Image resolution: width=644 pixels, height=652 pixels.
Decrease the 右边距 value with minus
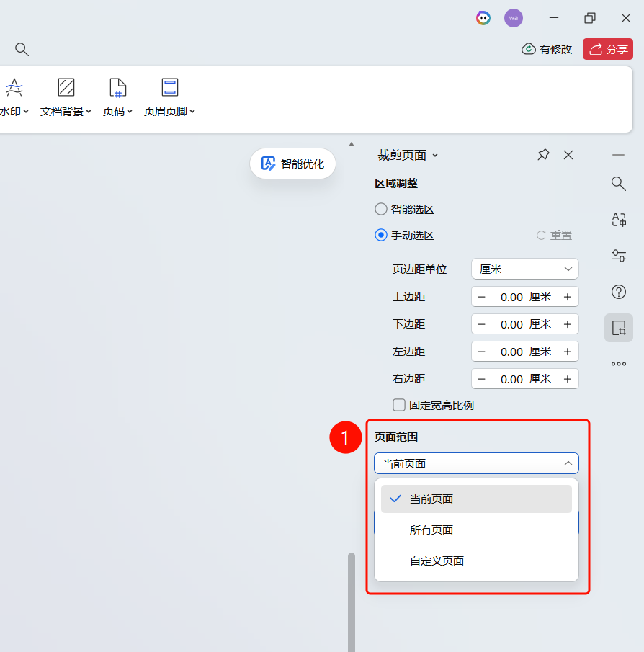[x=481, y=379]
